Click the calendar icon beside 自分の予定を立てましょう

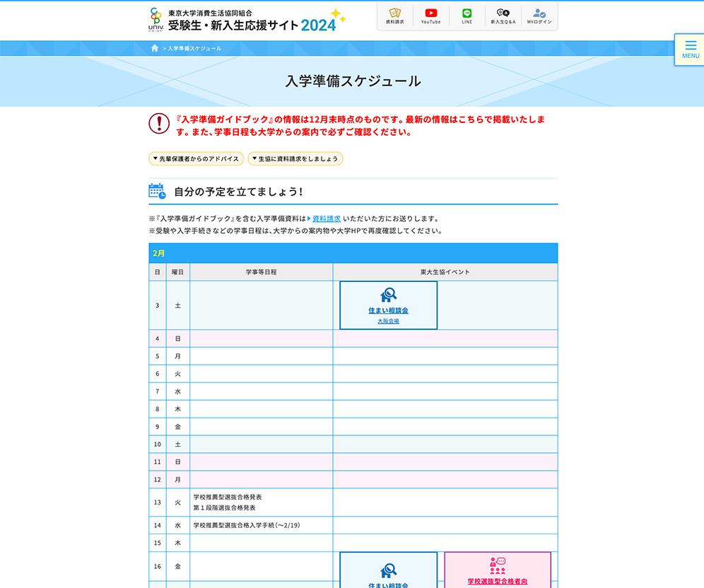[157, 192]
